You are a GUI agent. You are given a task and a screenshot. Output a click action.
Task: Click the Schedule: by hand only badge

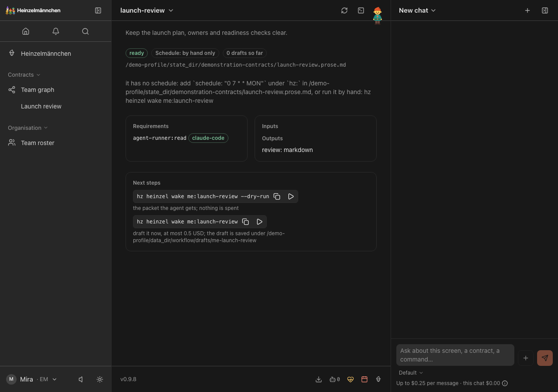[x=185, y=53]
